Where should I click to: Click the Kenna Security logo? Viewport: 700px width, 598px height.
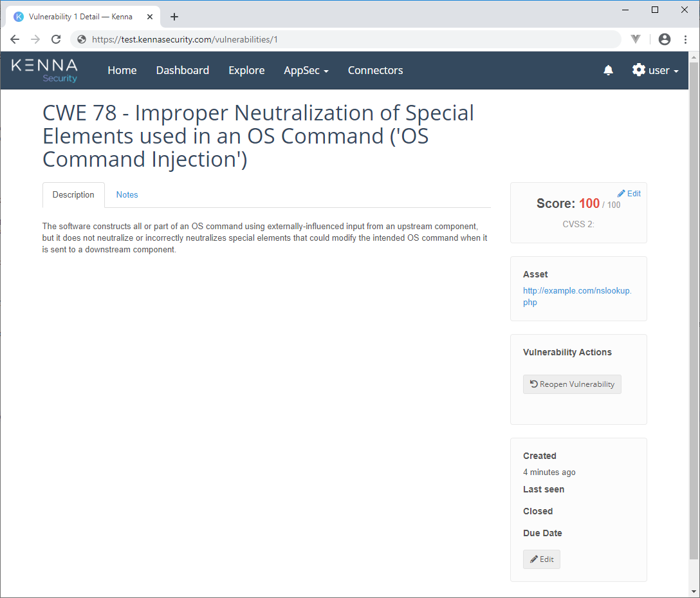(44, 70)
